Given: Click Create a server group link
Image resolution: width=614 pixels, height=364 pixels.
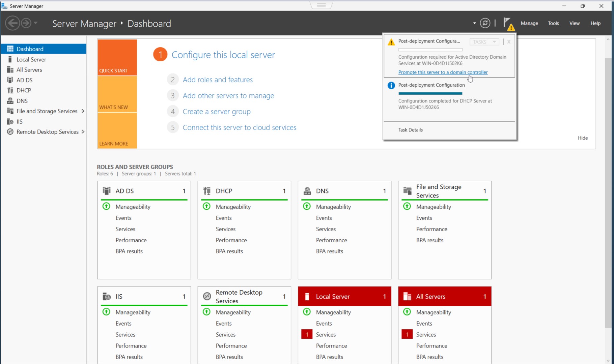Looking at the screenshot, I should coord(217,112).
